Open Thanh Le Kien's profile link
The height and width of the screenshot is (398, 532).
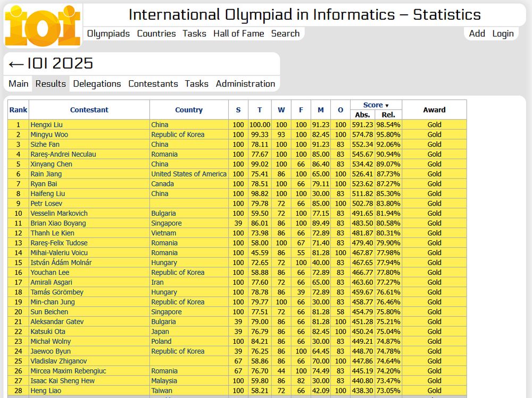tap(52, 233)
